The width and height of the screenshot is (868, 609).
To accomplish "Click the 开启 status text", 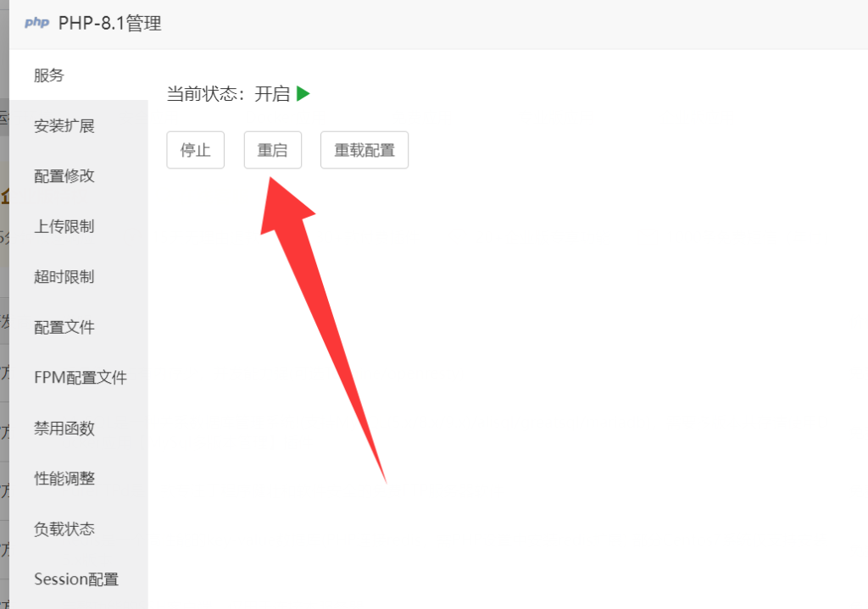I will pyautogui.click(x=272, y=94).
